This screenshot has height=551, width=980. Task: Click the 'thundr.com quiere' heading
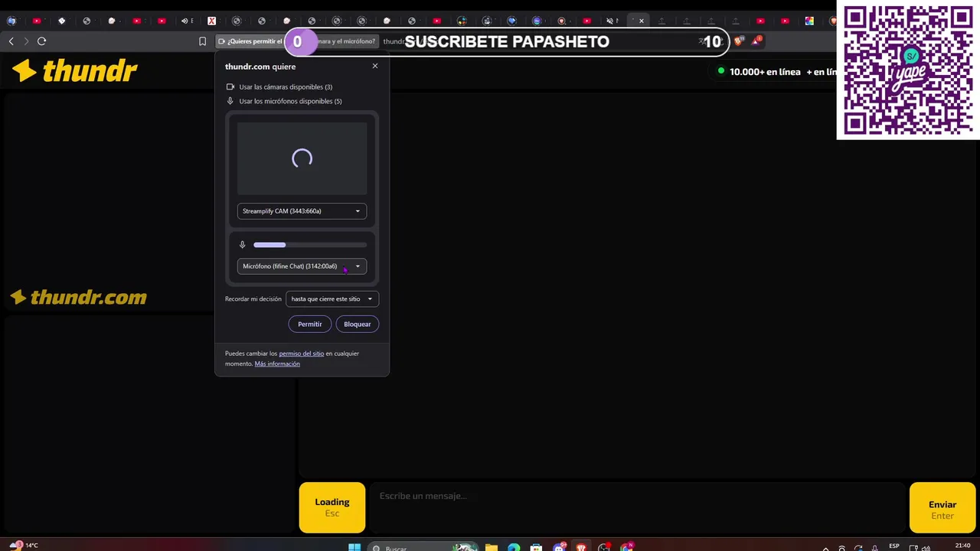[260, 67]
